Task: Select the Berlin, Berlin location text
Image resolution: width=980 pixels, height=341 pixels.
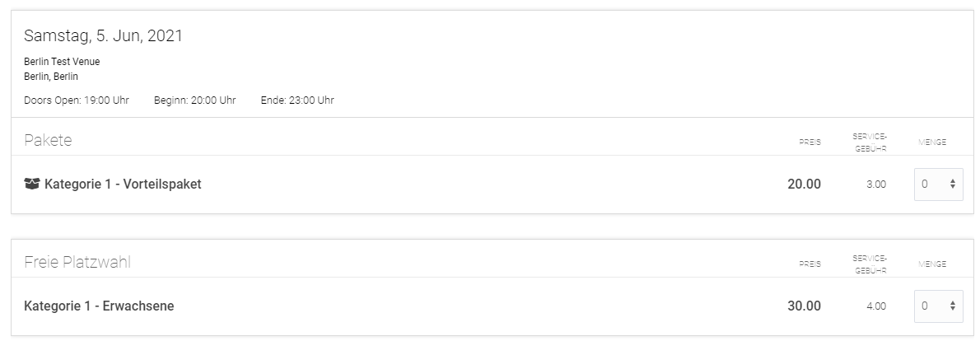Action: tap(51, 77)
